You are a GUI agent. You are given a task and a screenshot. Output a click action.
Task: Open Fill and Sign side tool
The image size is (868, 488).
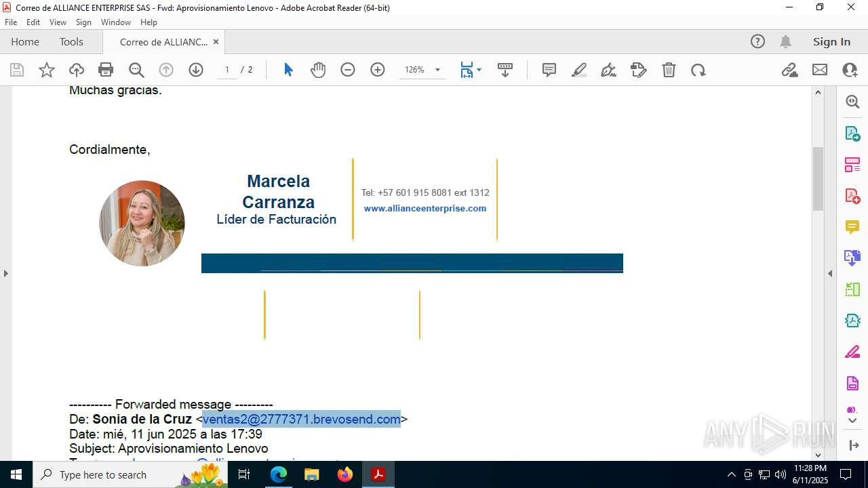point(852,352)
